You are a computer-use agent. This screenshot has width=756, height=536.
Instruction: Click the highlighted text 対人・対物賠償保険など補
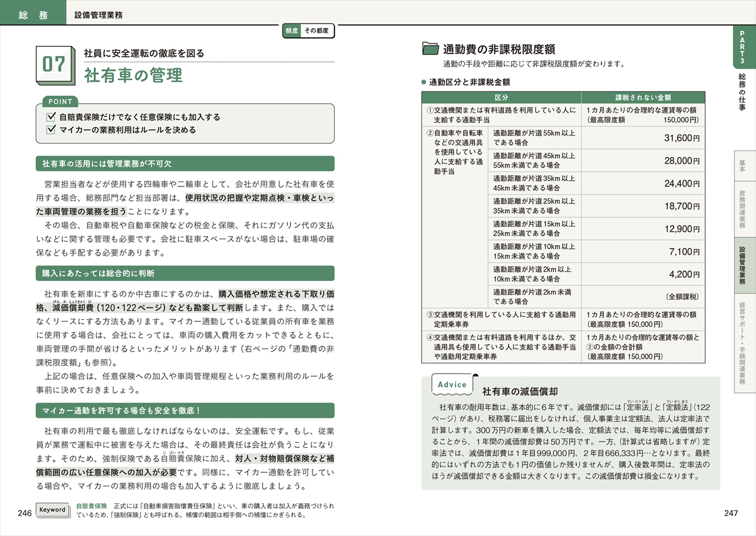tap(285, 458)
